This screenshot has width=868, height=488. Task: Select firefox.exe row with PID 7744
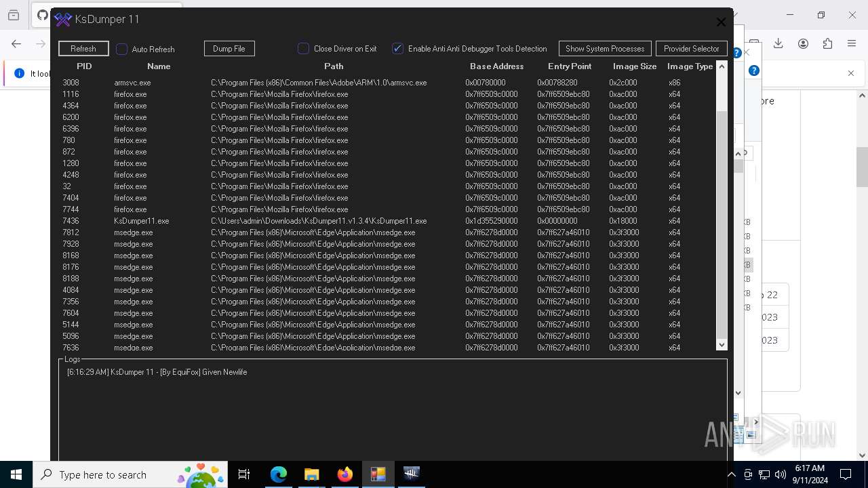[387, 209]
